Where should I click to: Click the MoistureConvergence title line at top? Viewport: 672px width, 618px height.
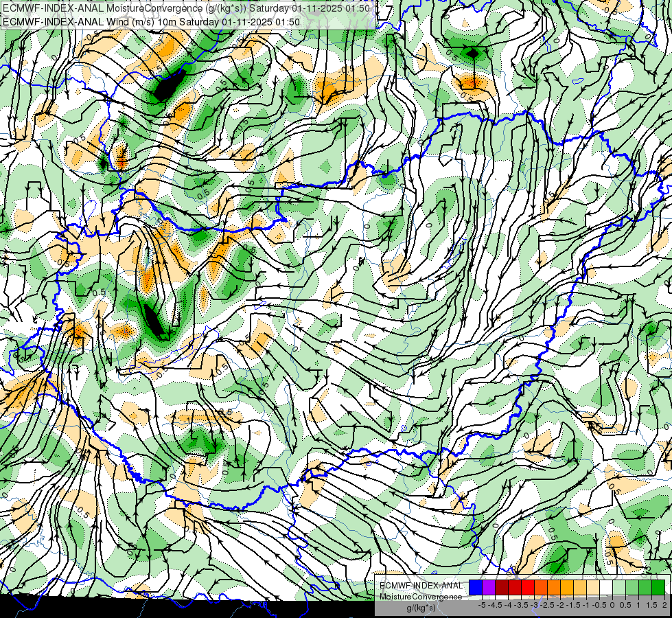coord(187,8)
